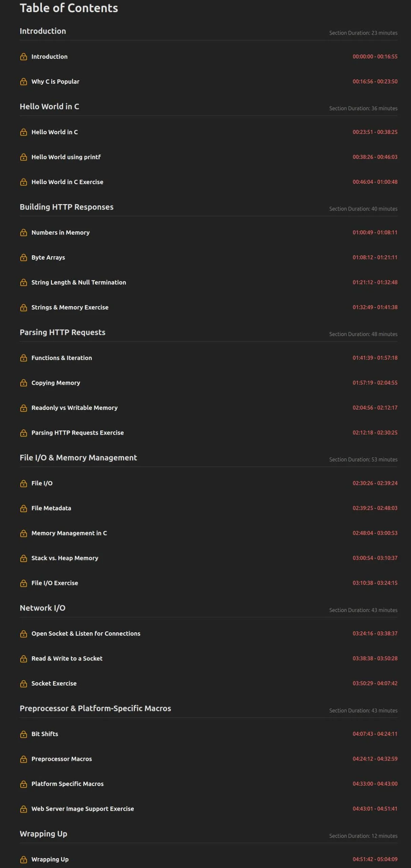Open the Hello World using printf lesson

(x=66, y=157)
